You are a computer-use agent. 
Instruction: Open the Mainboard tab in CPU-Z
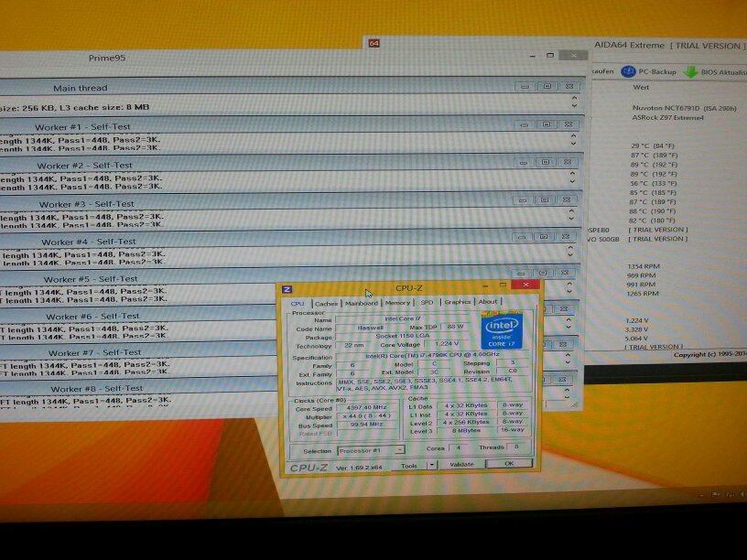tap(361, 303)
